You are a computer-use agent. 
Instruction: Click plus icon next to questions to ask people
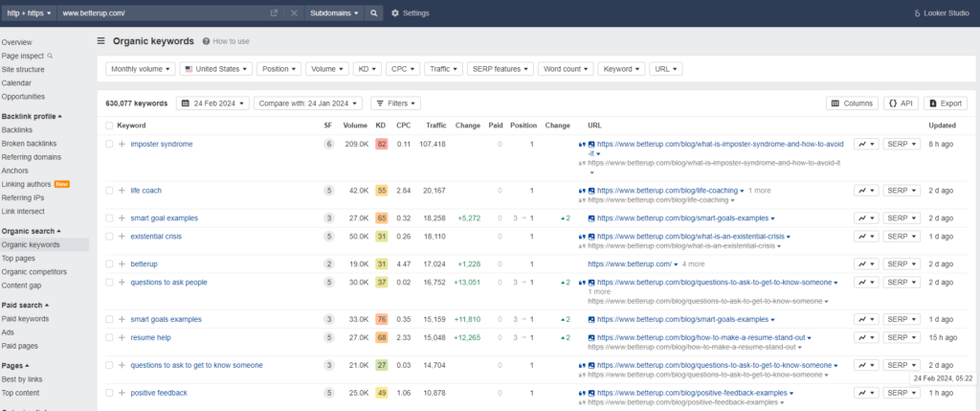click(122, 282)
